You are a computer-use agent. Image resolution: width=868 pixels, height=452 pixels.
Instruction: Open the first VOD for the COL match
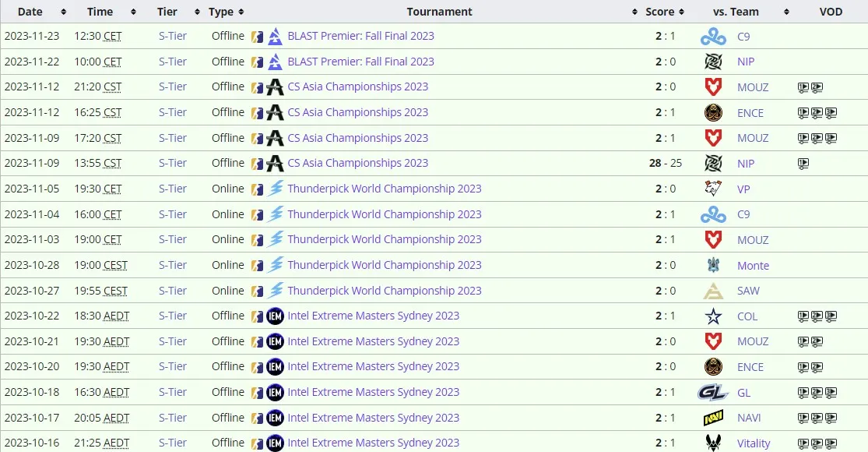(x=803, y=316)
